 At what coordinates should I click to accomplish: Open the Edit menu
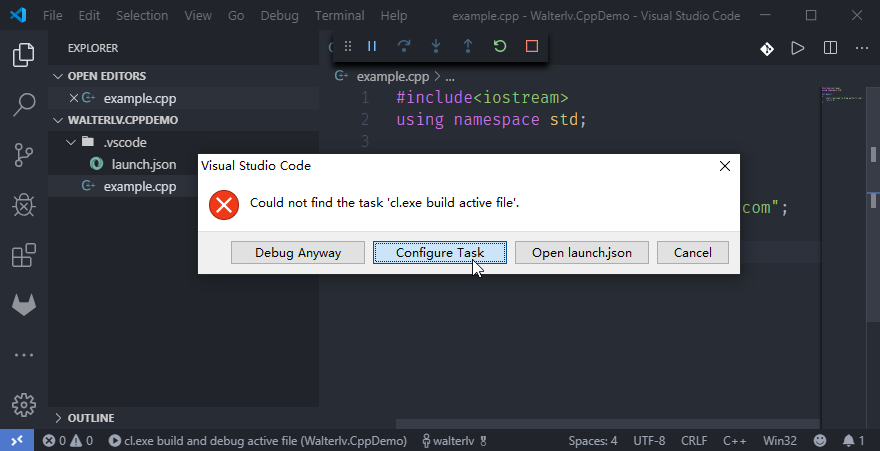tap(89, 15)
